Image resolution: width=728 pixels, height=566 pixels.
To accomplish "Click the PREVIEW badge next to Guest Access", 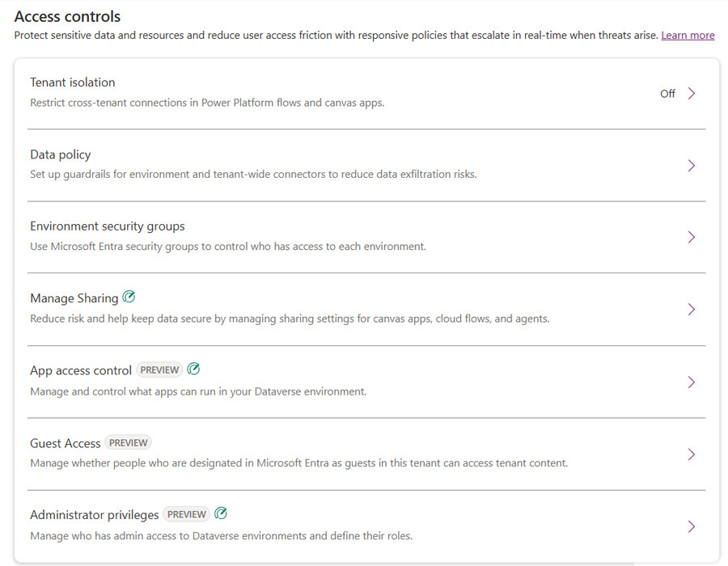I will (x=128, y=442).
